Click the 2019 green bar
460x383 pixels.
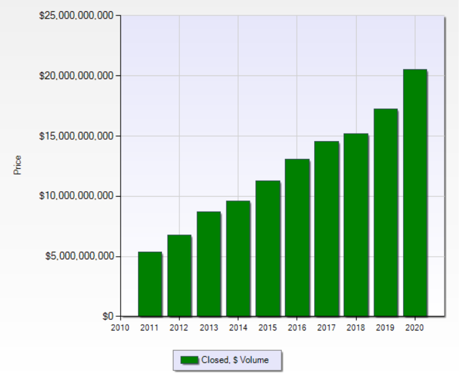[386, 213]
